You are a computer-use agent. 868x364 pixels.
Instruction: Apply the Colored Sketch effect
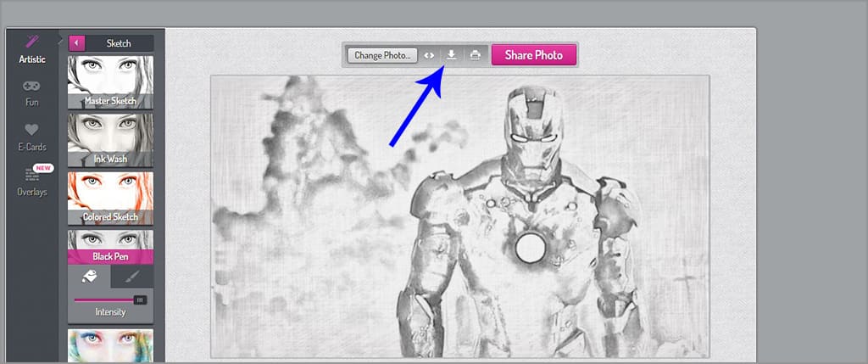(x=110, y=198)
